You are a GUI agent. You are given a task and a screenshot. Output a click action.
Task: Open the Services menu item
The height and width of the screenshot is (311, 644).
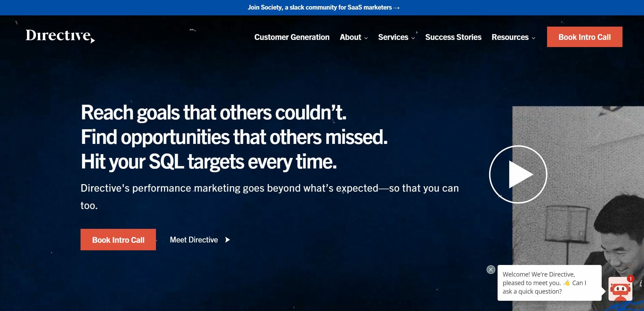[x=393, y=37]
